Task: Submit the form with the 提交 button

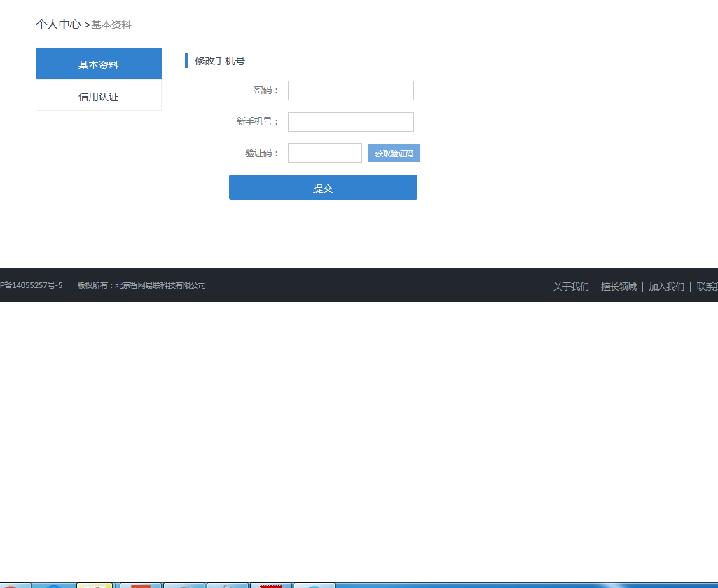Action: (323, 188)
